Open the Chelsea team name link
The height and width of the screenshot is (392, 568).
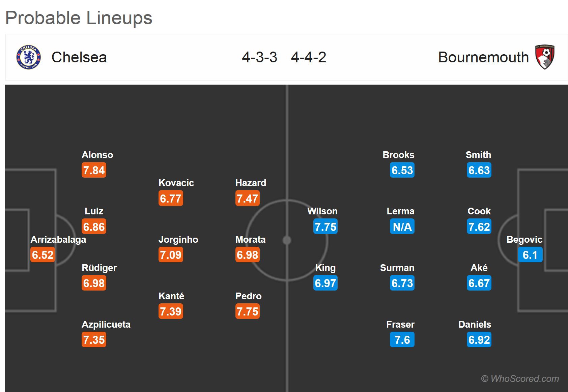[x=79, y=57]
